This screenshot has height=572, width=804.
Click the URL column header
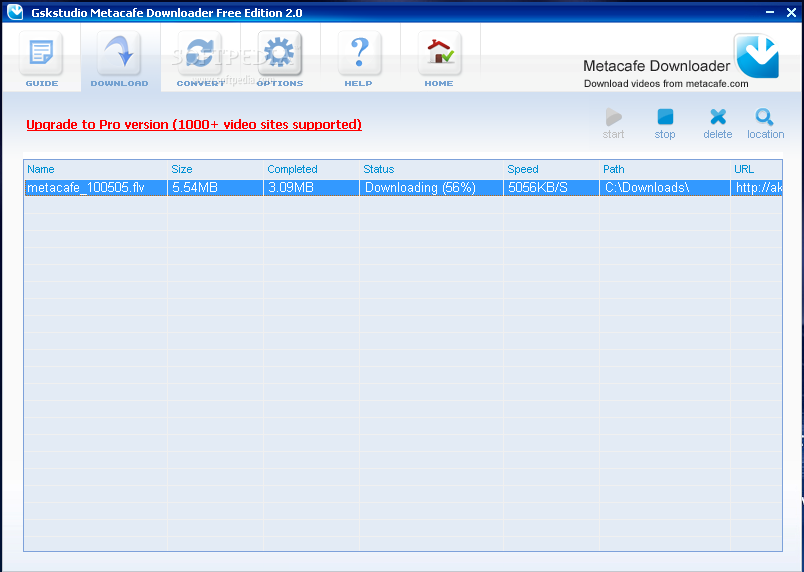click(x=756, y=169)
